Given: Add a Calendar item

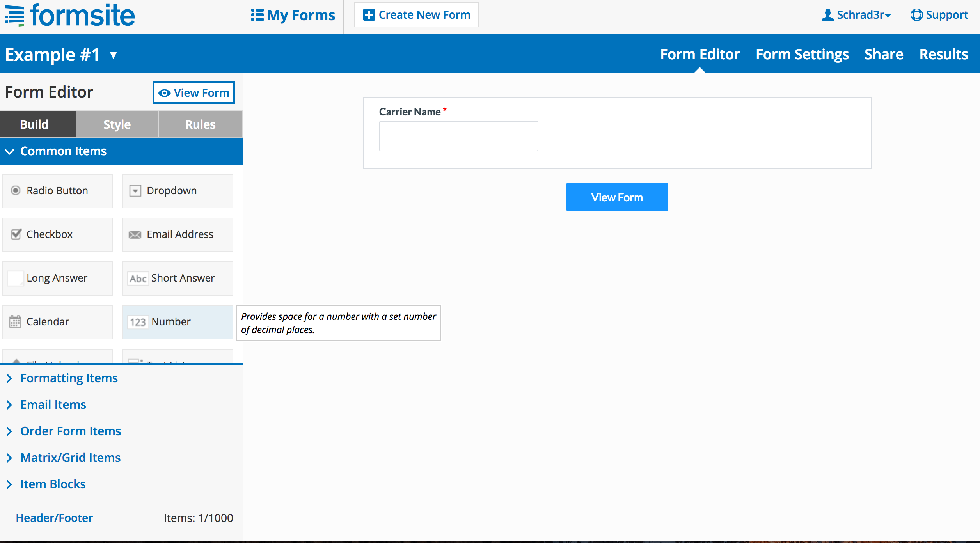Looking at the screenshot, I should click(58, 322).
